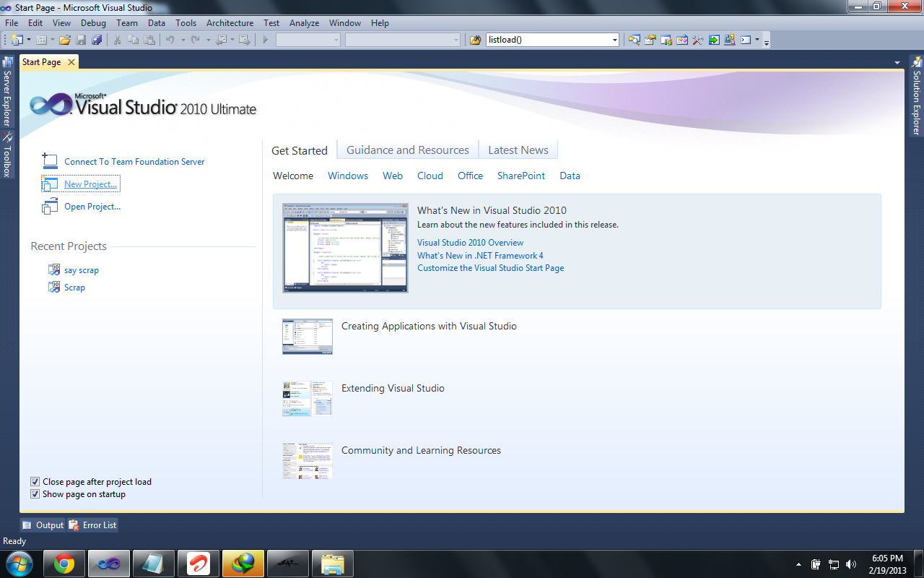
Task: Switch to the Guidance and Resources tab
Action: pyautogui.click(x=408, y=150)
